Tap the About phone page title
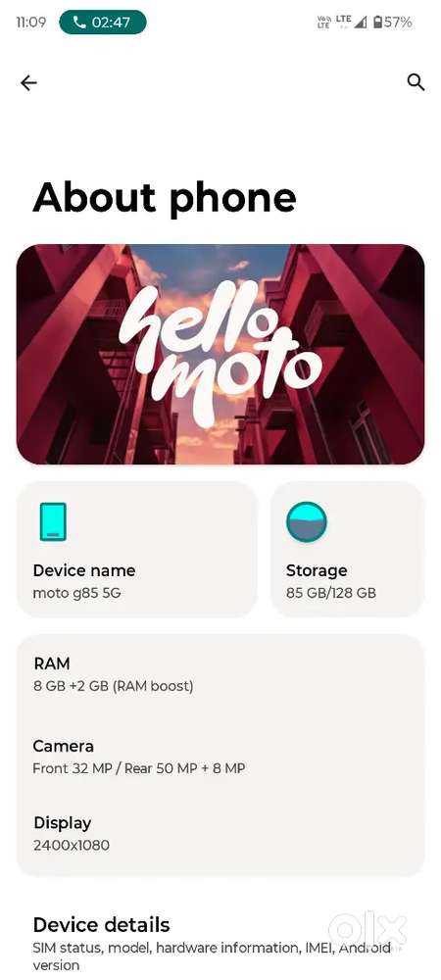The image size is (441, 980). click(165, 198)
